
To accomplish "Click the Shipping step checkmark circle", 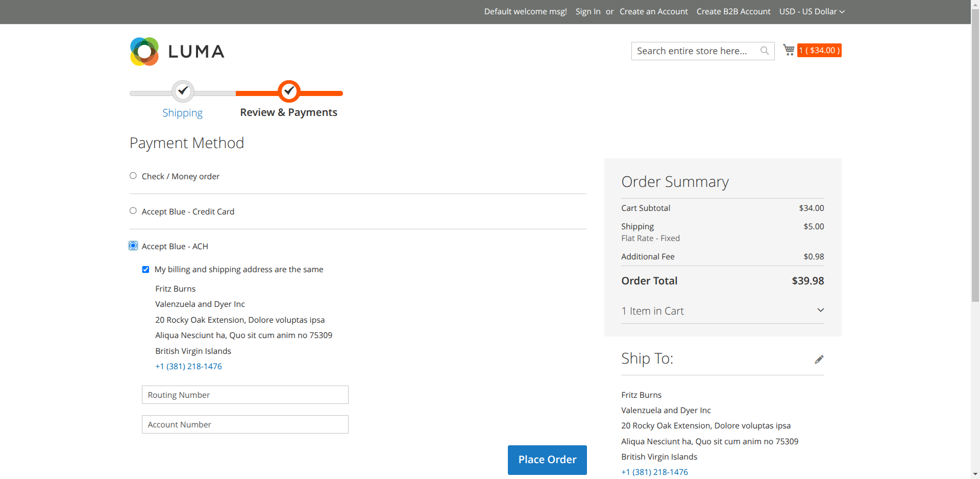I will point(183,91).
